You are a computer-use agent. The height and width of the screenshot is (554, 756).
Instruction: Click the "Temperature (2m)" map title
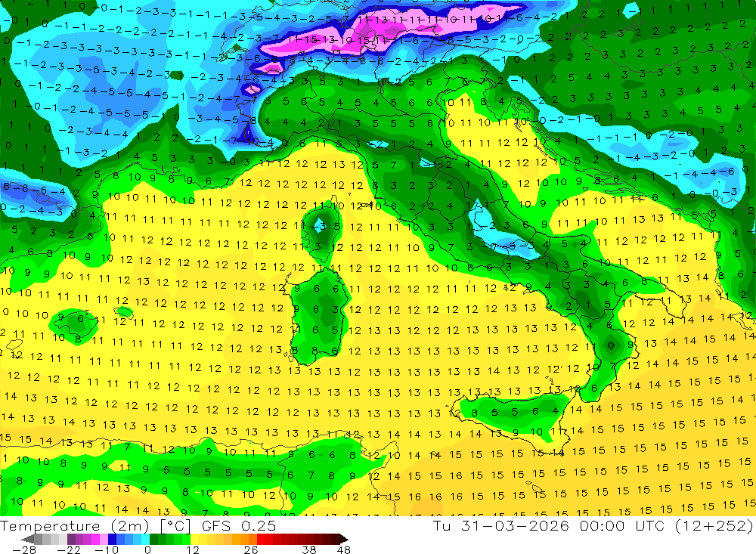[x=74, y=526]
